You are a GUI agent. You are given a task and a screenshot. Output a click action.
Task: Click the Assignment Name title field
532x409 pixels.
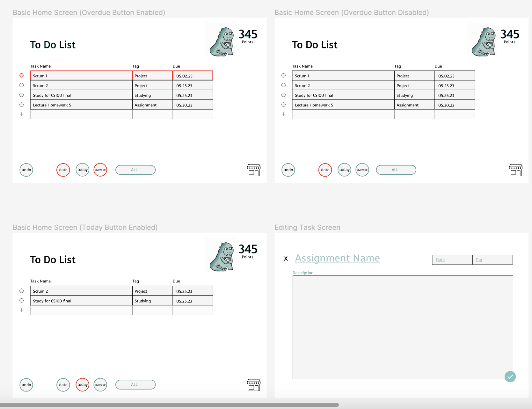338,258
